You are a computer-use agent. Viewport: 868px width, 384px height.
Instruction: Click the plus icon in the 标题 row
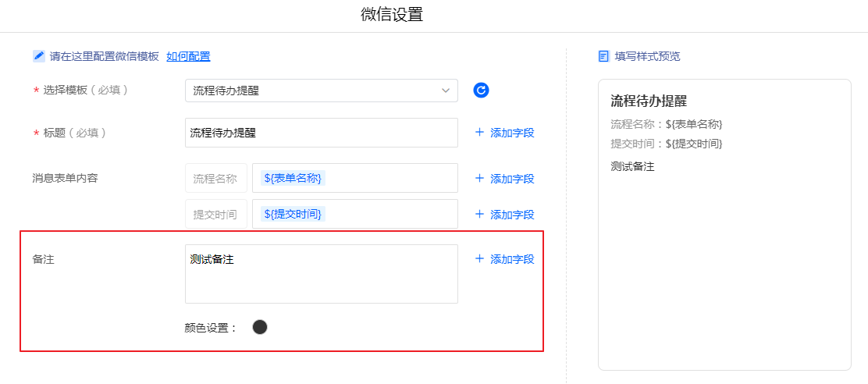coord(479,133)
